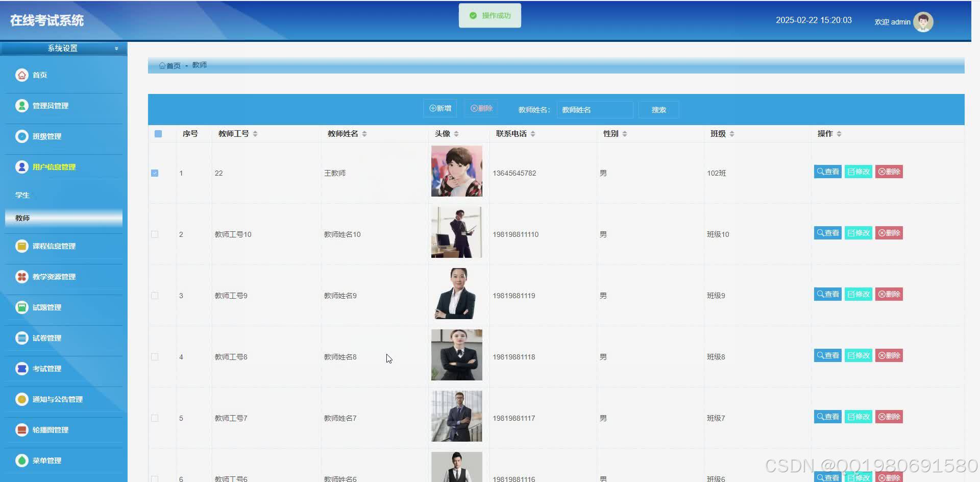Click the 用户信息管理 sidebar icon
Screen dimensions: 980x482
click(x=21, y=167)
